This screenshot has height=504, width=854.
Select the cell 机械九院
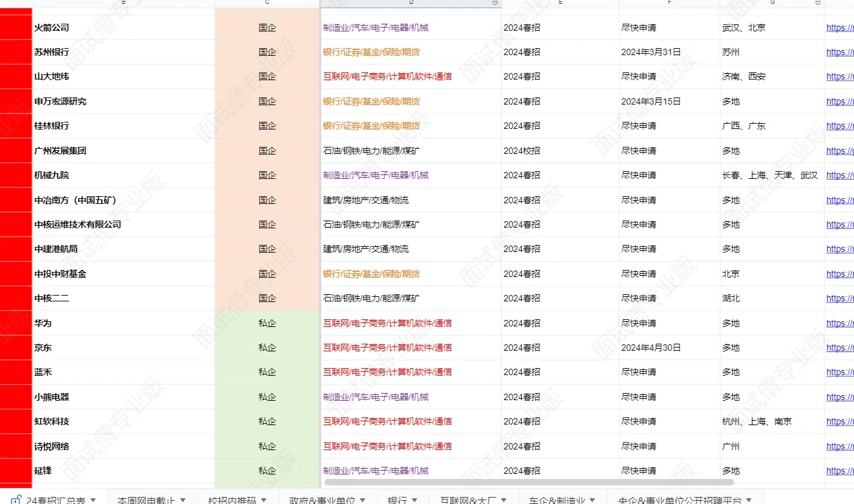coord(123,175)
